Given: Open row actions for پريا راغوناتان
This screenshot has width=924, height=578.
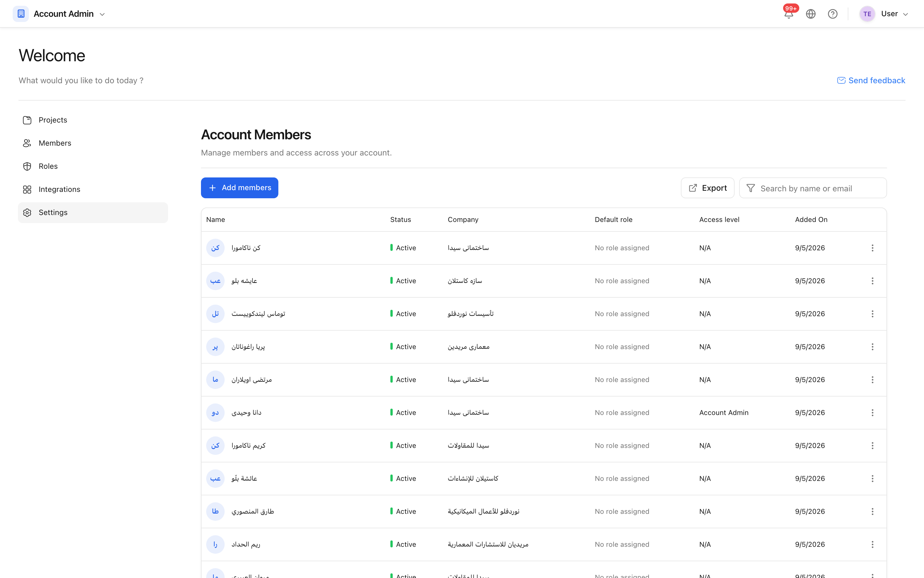Looking at the screenshot, I should click(872, 347).
